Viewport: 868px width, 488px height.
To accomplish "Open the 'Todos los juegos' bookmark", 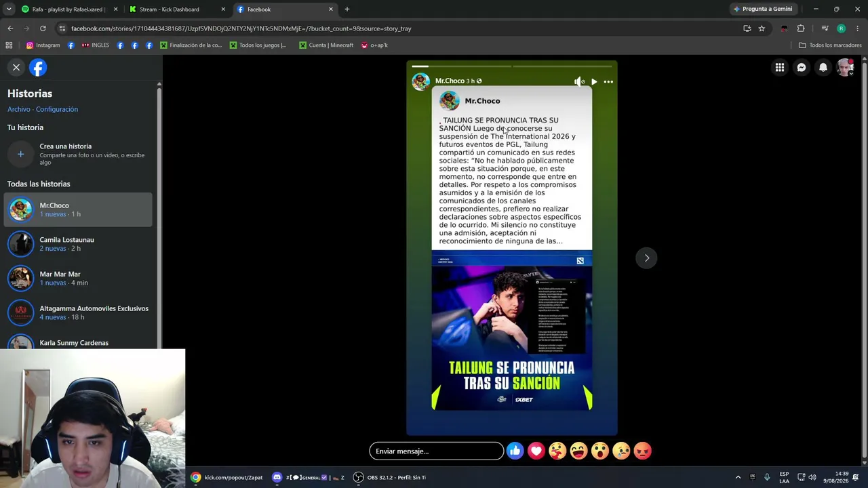I will (258, 45).
